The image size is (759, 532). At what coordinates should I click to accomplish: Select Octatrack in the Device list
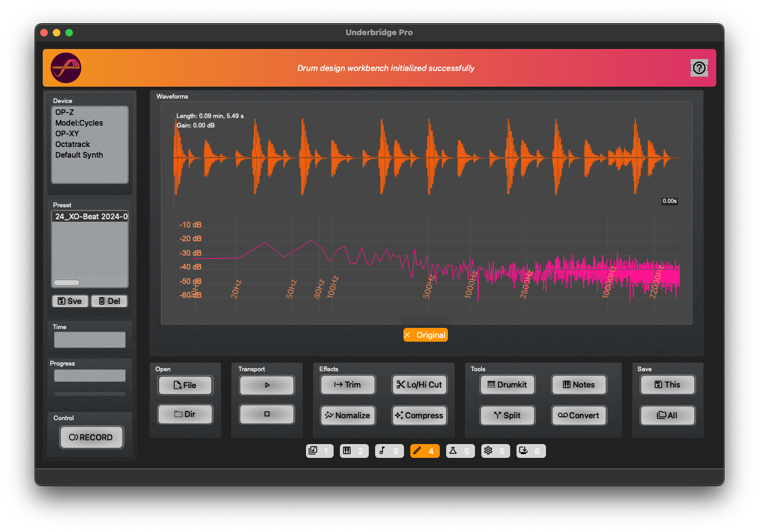click(x=73, y=144)
